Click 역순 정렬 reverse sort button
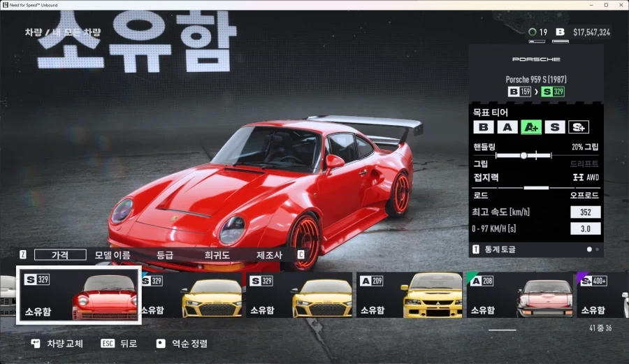The height and width of the screenshot is (364, 629). pyautogui.click(x=182, y=344)
